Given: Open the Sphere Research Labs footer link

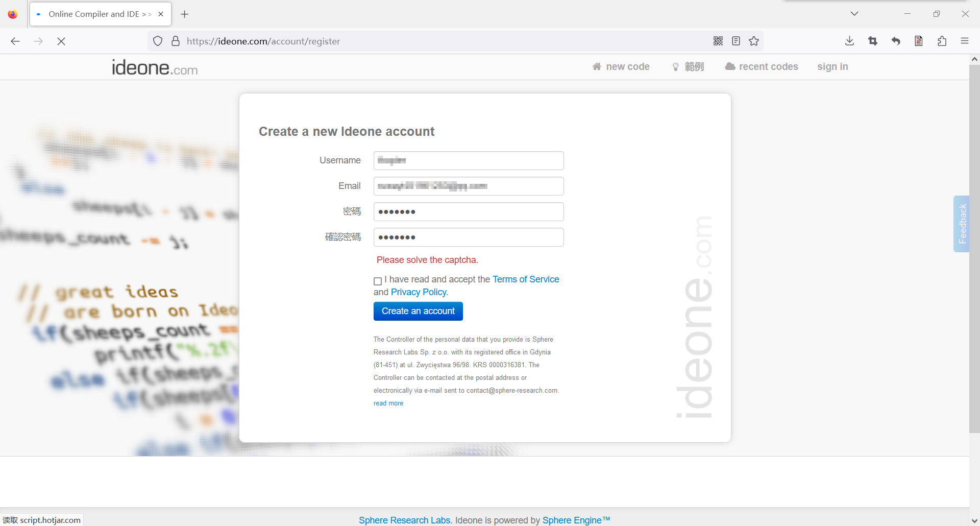Looking at the screenshot, I should (x=405, y=520).
